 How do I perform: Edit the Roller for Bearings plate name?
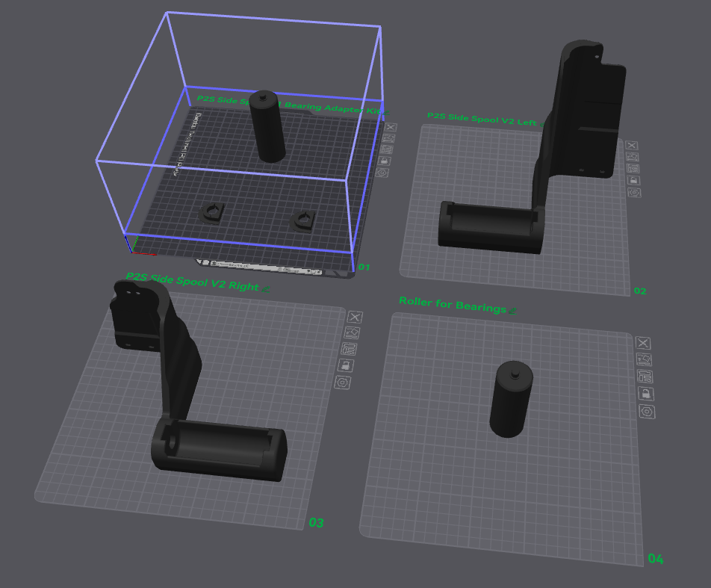tap(513, 311)
